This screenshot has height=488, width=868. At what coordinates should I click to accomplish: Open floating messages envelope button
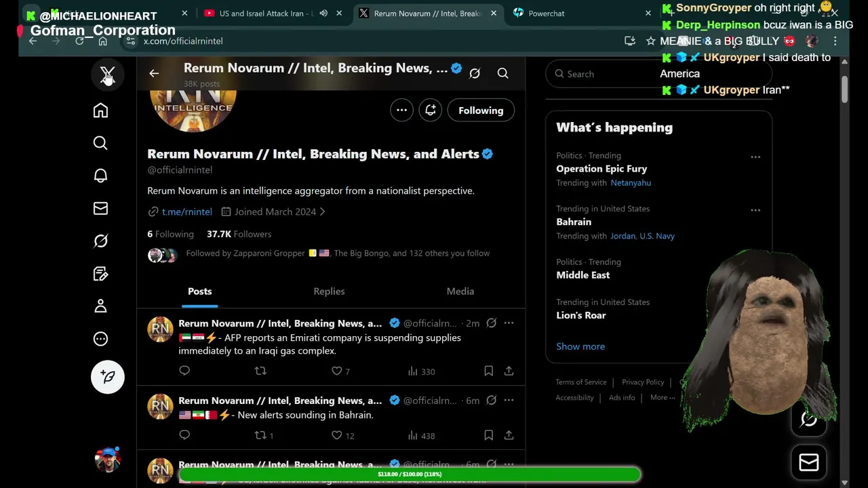[x=809, y=462]
